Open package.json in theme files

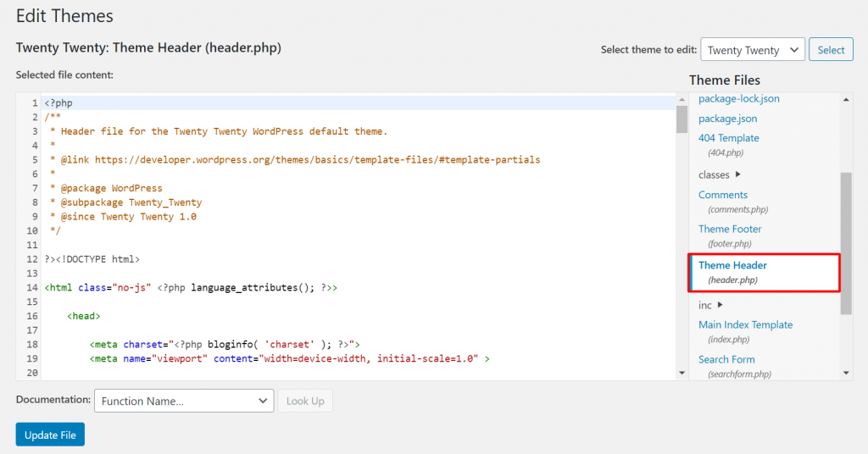click(727, 119)
